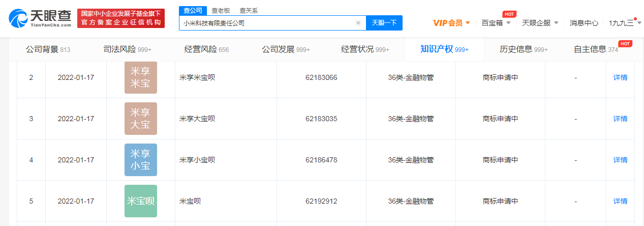Click date 2022-01-17 in row 4
The width and height of the screenshot is (644, 226).
[76, 160]
